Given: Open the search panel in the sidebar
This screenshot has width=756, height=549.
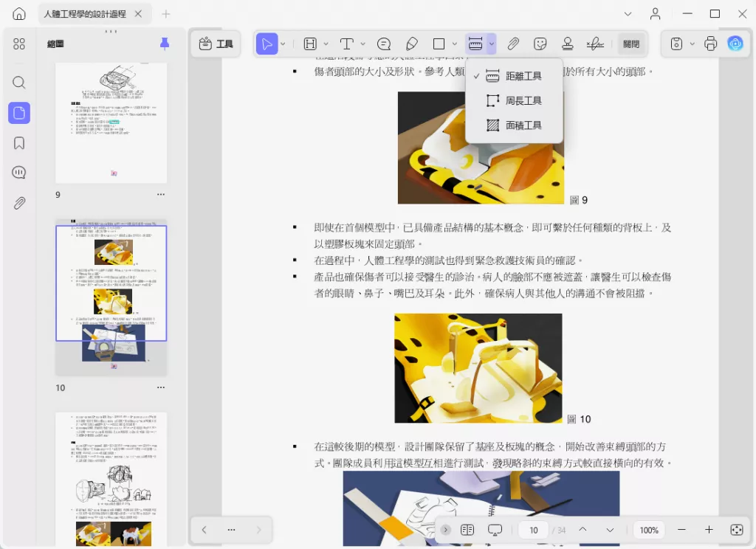Looking at the screenshot, I should tap(19, 83).
